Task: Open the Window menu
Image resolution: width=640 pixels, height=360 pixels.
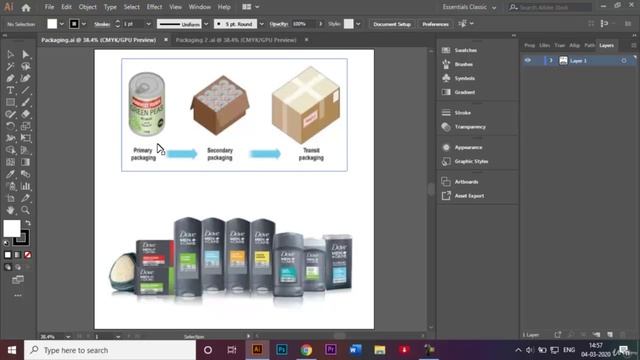Action: [x=200, y=7]
